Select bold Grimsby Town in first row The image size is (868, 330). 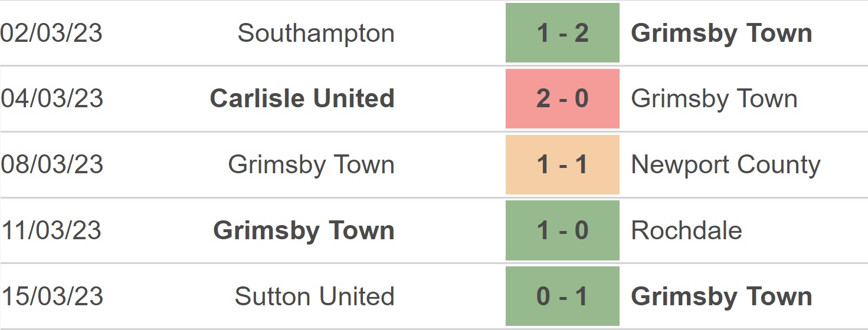[722, 34]
